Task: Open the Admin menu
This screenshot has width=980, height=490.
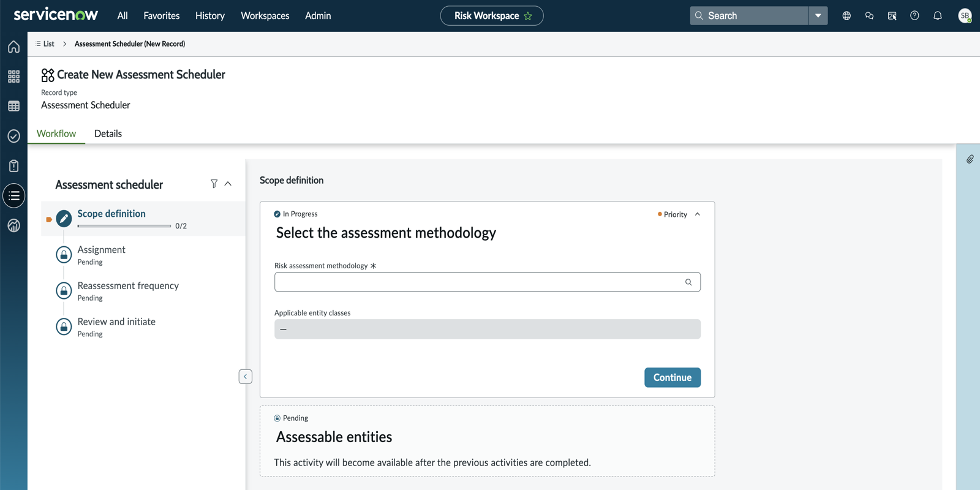Action: click(318, 16)
